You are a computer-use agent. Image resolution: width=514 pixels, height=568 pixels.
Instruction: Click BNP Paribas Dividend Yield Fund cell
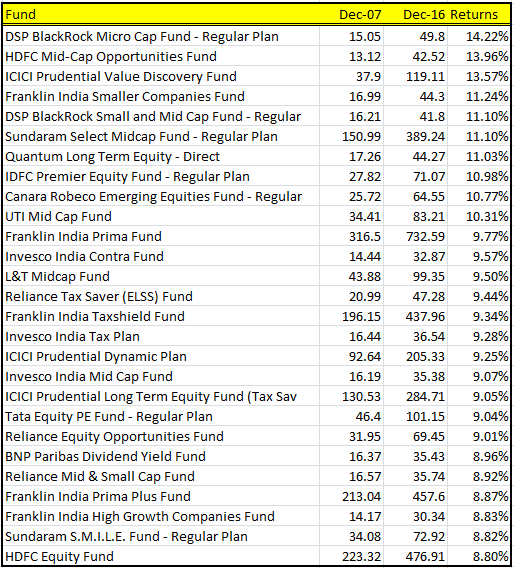point(161,456)
